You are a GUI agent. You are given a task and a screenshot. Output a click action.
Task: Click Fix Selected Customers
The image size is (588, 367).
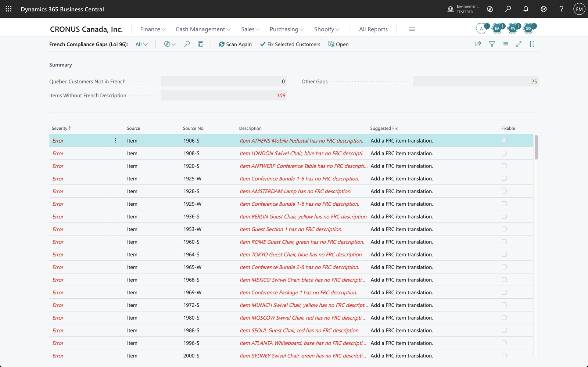tap(290, 44)
